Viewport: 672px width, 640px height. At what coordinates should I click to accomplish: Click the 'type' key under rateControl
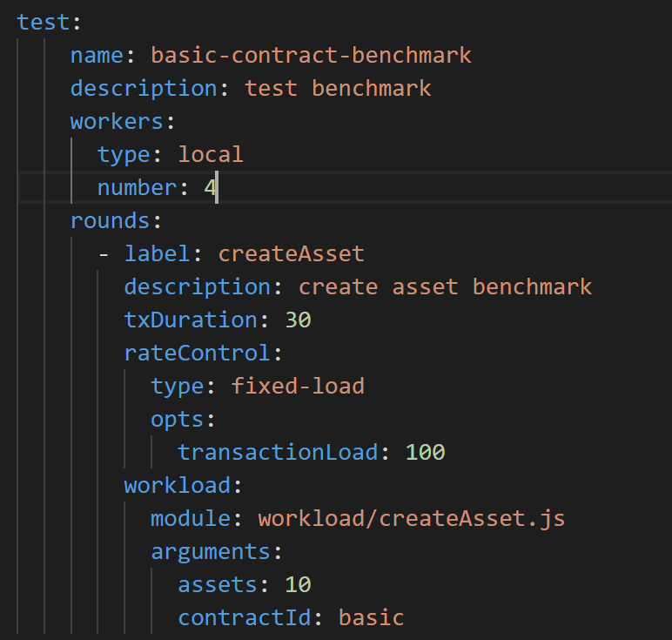178,387
